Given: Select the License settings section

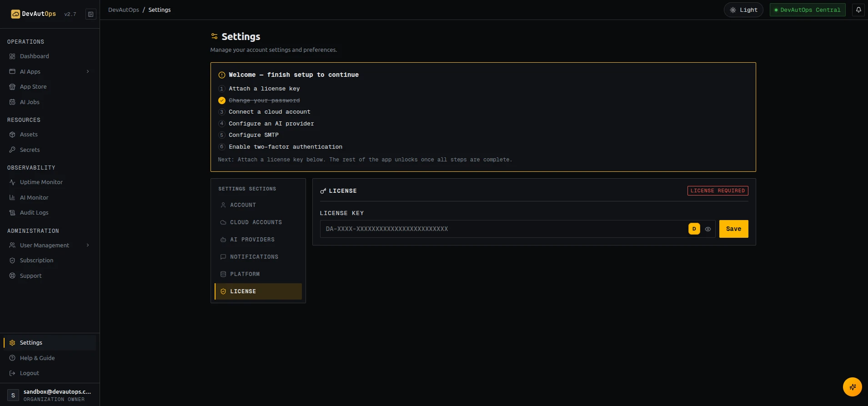Looking at the screenshot, I should point(258,291).
